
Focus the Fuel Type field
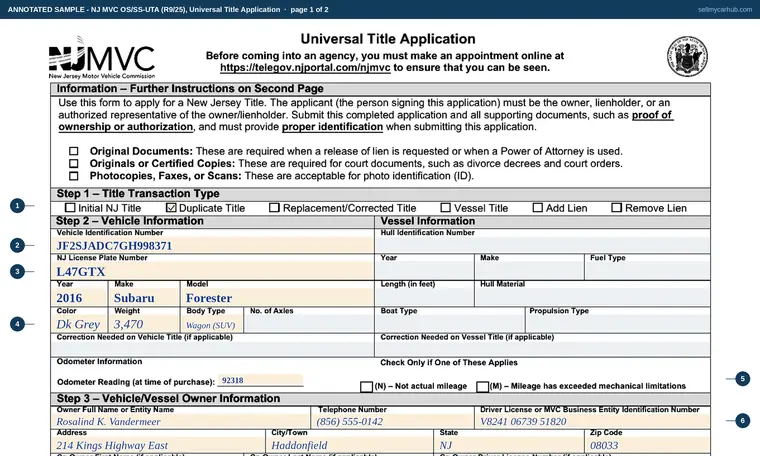648,271
